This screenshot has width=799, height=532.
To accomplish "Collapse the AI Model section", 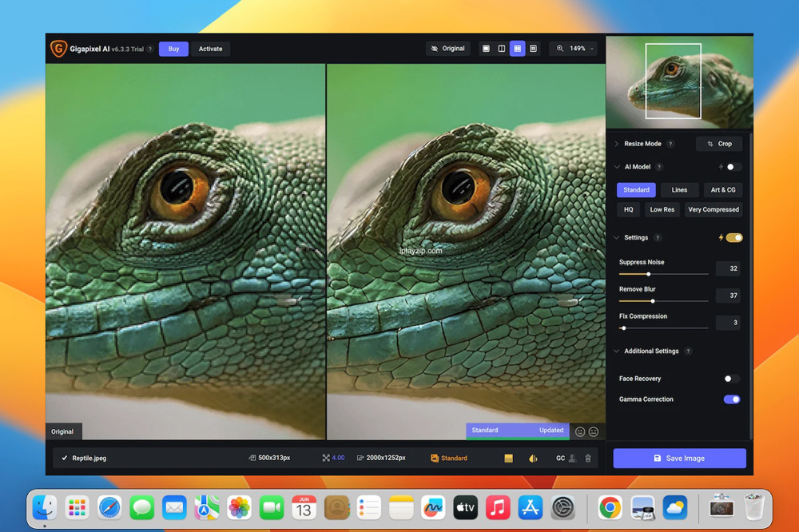I will (617, 167).
